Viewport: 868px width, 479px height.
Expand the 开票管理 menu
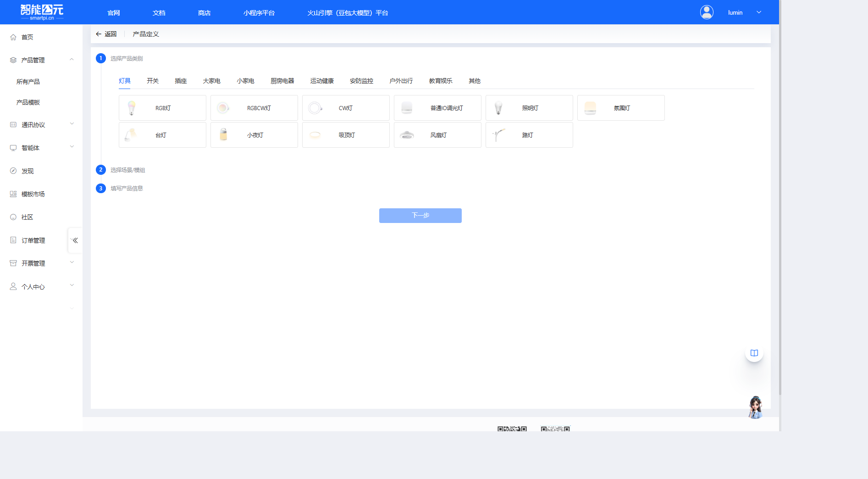[72, 263]
